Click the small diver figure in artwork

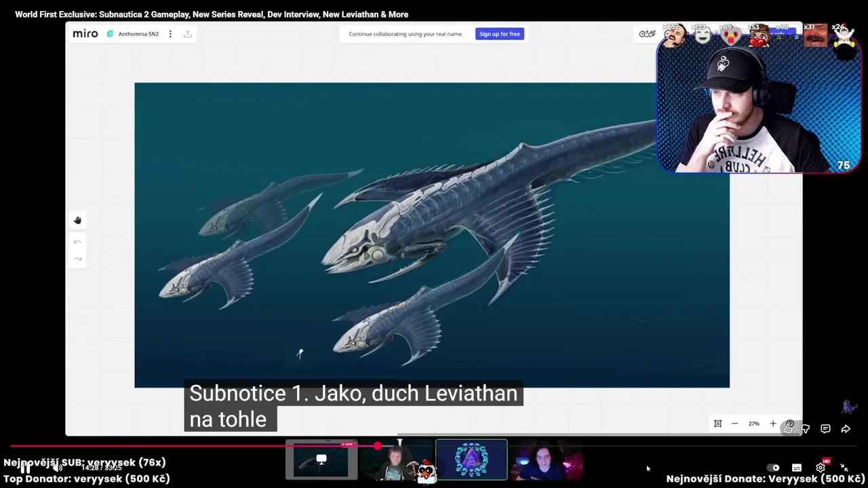click(300, 354)
